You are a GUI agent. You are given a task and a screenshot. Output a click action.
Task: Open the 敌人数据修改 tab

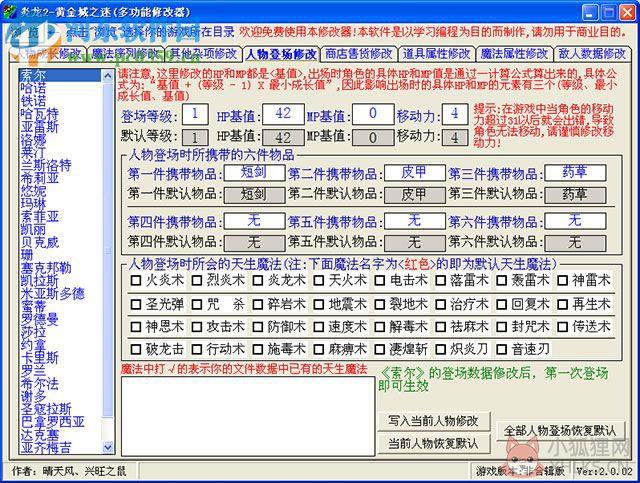point(592,54)
